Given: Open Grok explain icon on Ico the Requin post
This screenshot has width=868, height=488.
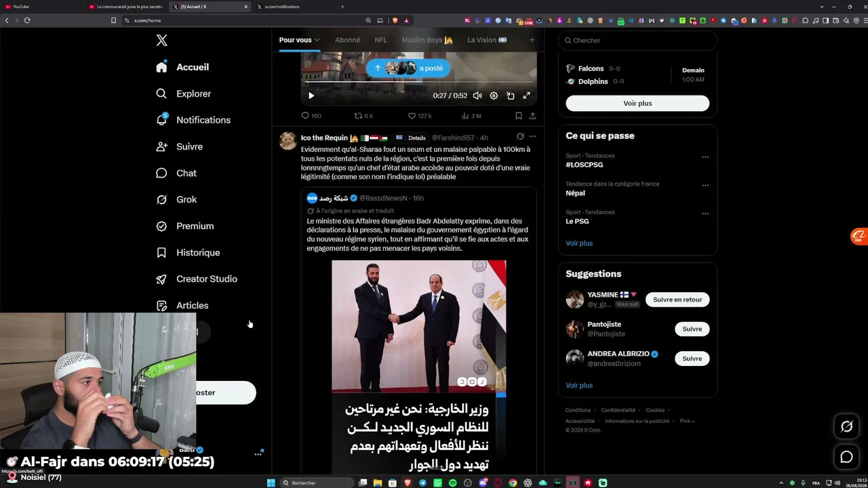Looking at the screenshot, I should [x=520, y=137].
